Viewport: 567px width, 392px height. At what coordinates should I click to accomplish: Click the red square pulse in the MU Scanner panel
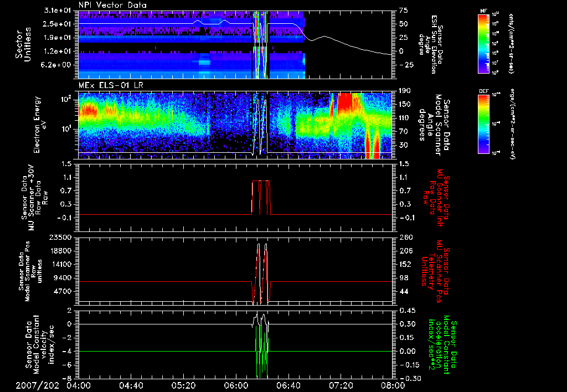coord(261,198)
